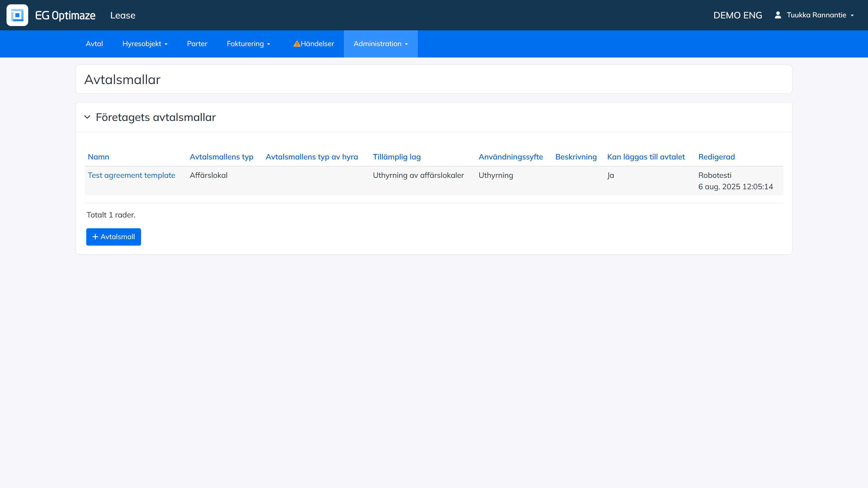
Task: Add a new Avtalsmall
Action: pos(114,237)
